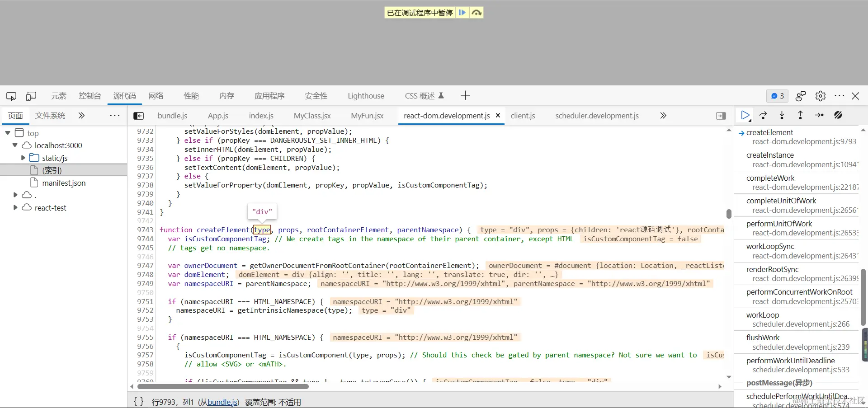The image size is (868, 408).
Task: Open DevTools more options menu
Action: (840, 96)
